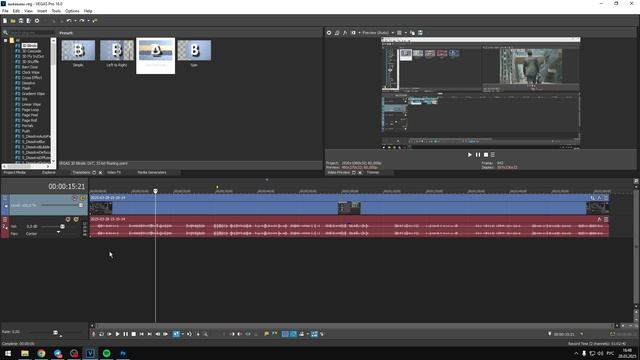Copy preview snapshot to clipboard
The image size is (640, 360).
tap(412, 33)
